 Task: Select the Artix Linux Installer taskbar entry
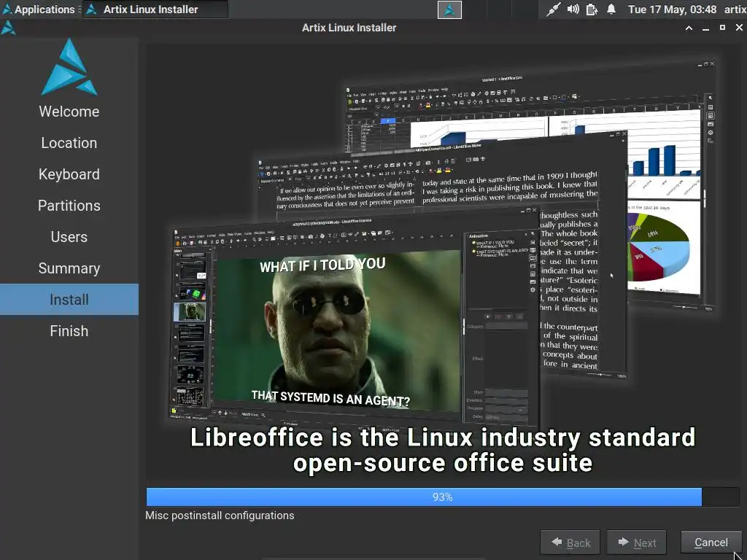point(155,9)
